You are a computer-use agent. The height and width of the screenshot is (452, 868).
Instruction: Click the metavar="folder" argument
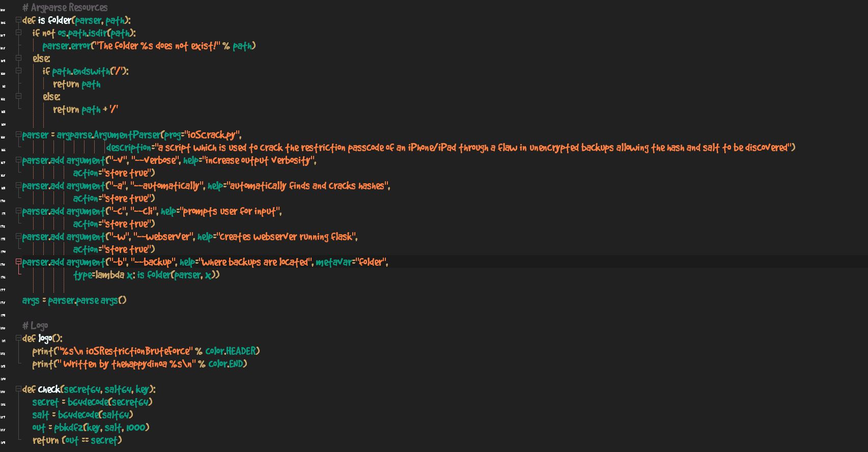click(352, 262)
